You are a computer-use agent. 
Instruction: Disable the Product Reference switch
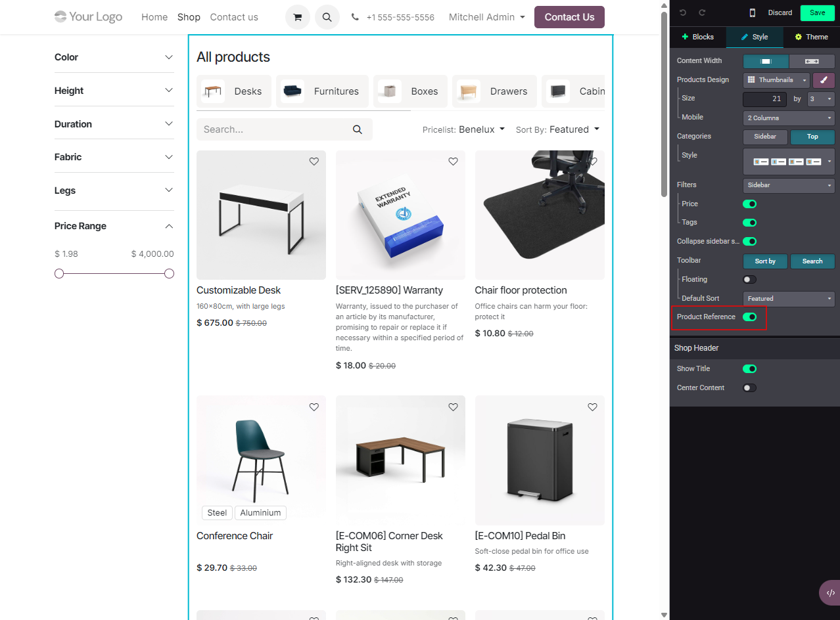point(749,317)
